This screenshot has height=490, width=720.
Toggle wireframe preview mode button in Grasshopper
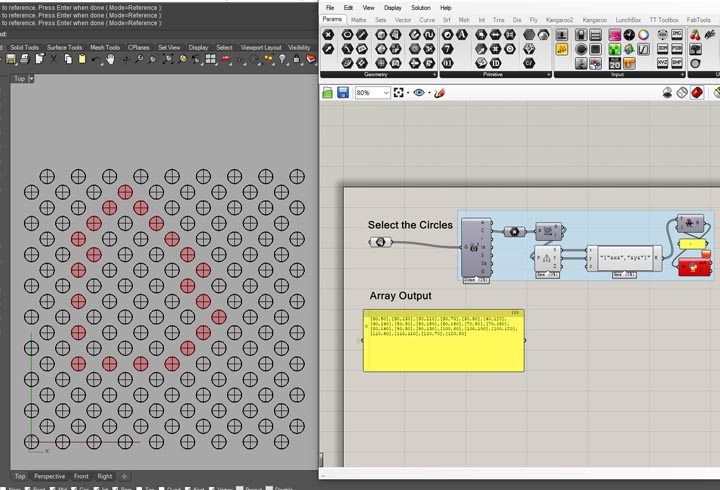pos(682,93)
